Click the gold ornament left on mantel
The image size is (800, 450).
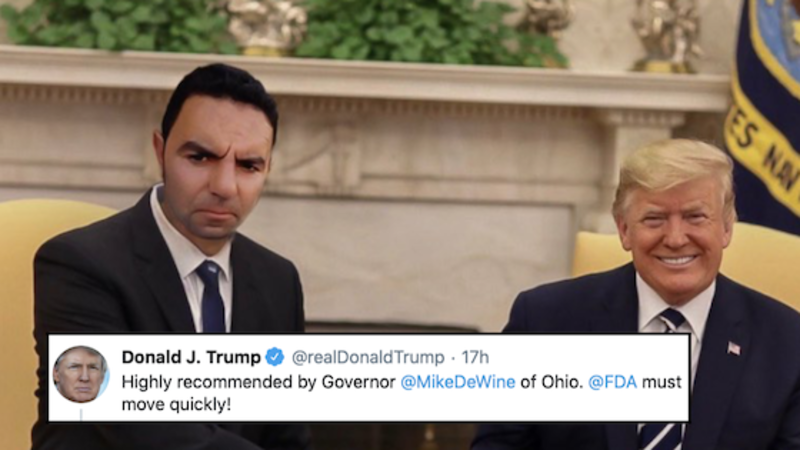[266, 27]
